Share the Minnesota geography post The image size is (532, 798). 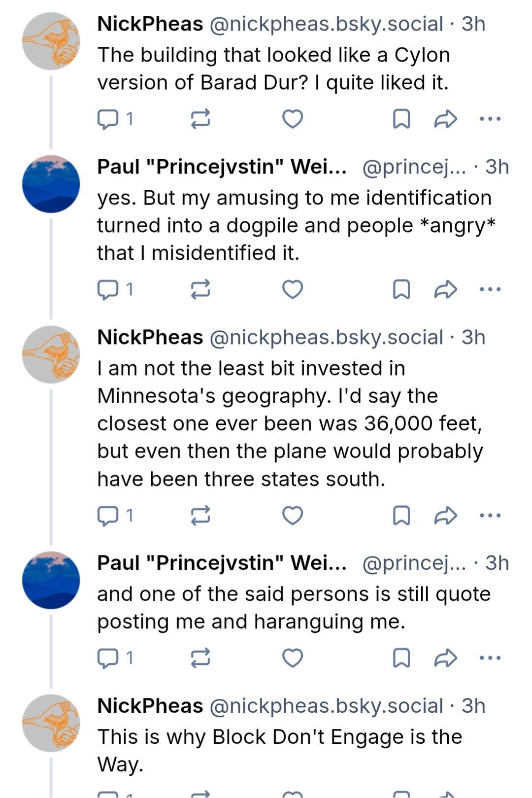click(445, 516)
